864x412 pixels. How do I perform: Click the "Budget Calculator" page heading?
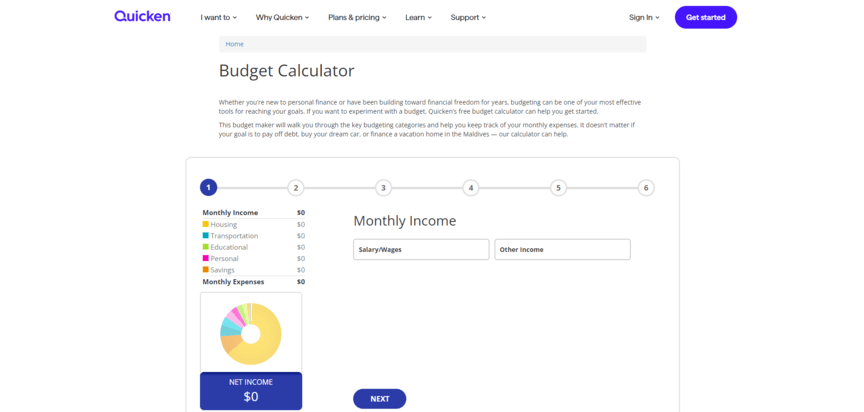click(x=287, y=71)
